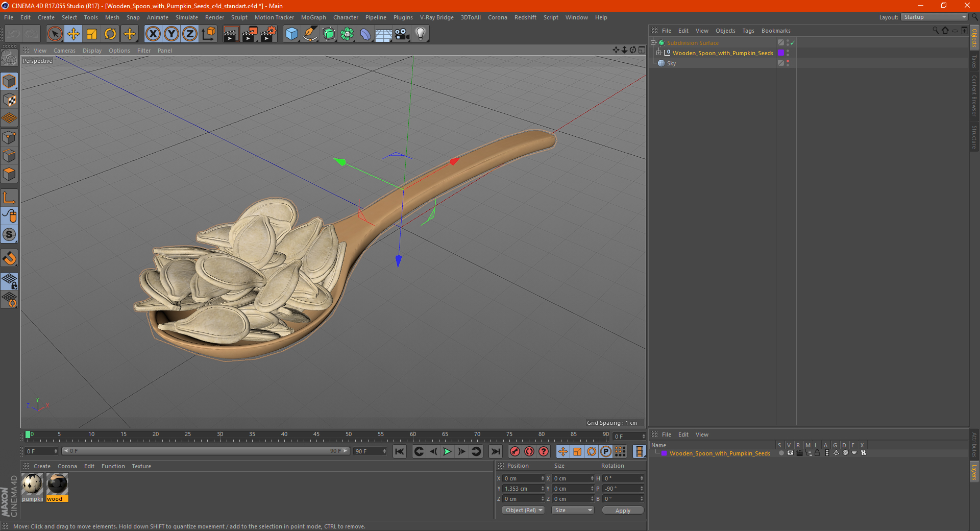Open the Content Browser side tab
This screenshot has width=980, height=531.
point(974,95)
